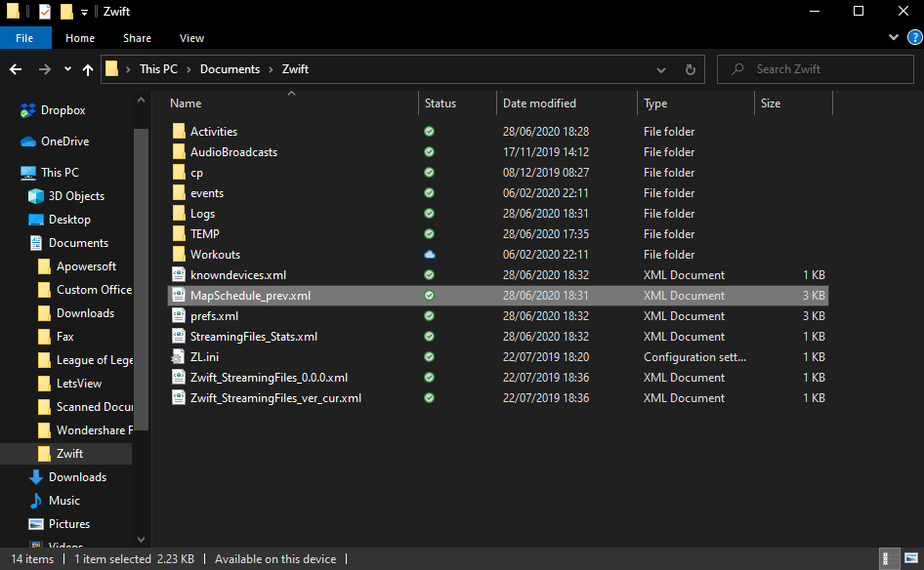Sort by the Name column header
924x570 pixels.
coord(186,103)
